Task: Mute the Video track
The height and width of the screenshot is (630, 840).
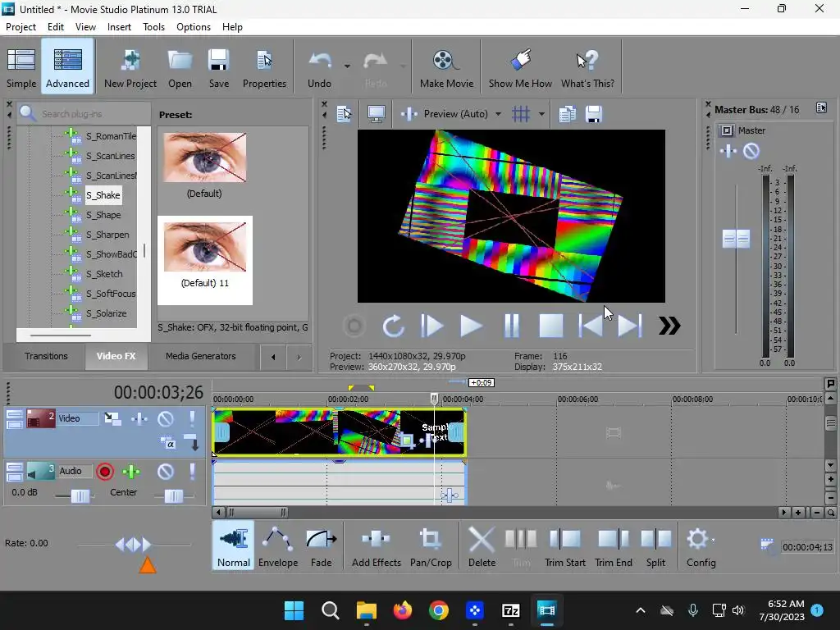Action: pos(165,418)
